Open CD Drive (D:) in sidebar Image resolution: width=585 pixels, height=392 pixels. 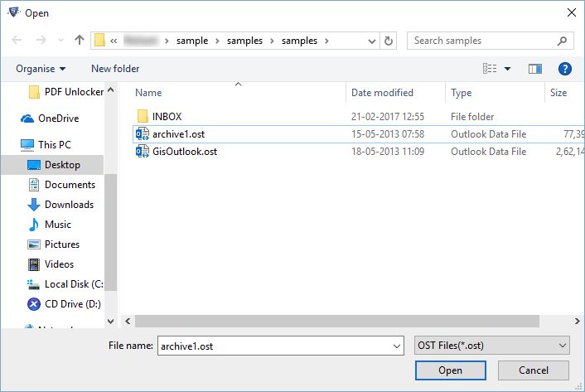64,304
